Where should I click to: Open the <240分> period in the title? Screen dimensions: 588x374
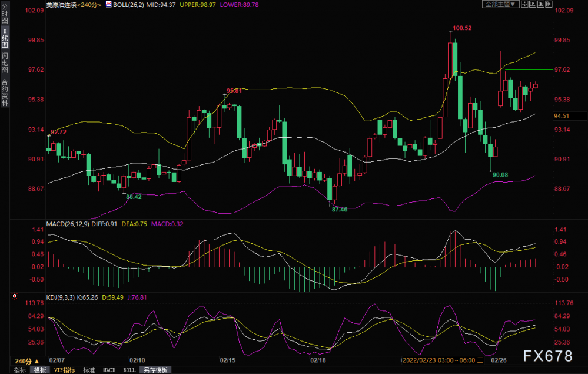(x=89, y=5)
